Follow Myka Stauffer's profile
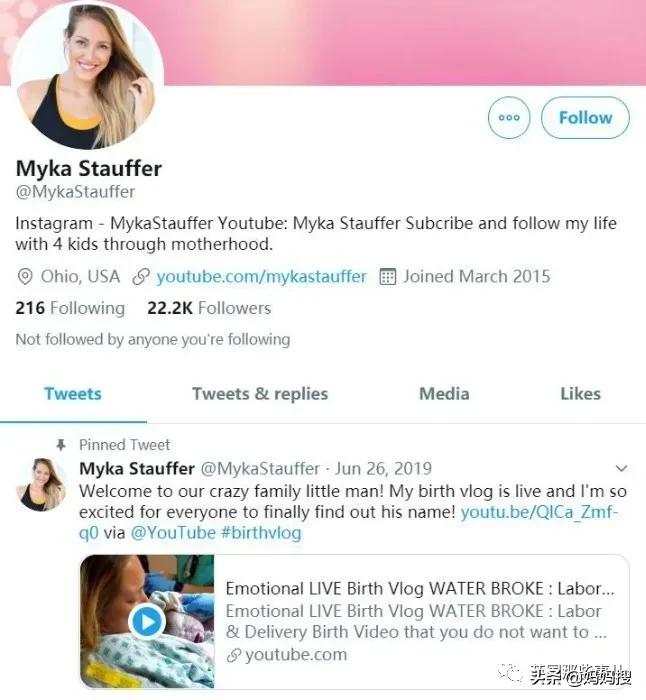 (x=585, y=118)
